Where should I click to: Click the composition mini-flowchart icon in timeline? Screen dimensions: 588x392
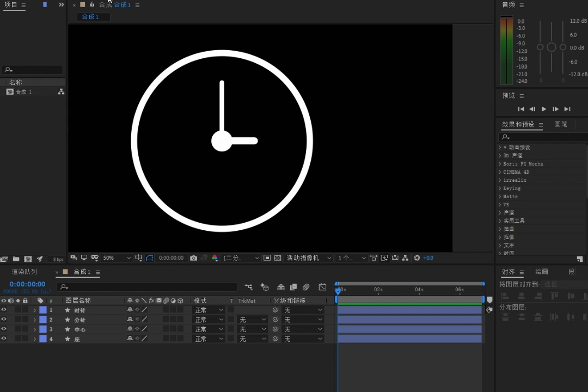tap(248, 287)
